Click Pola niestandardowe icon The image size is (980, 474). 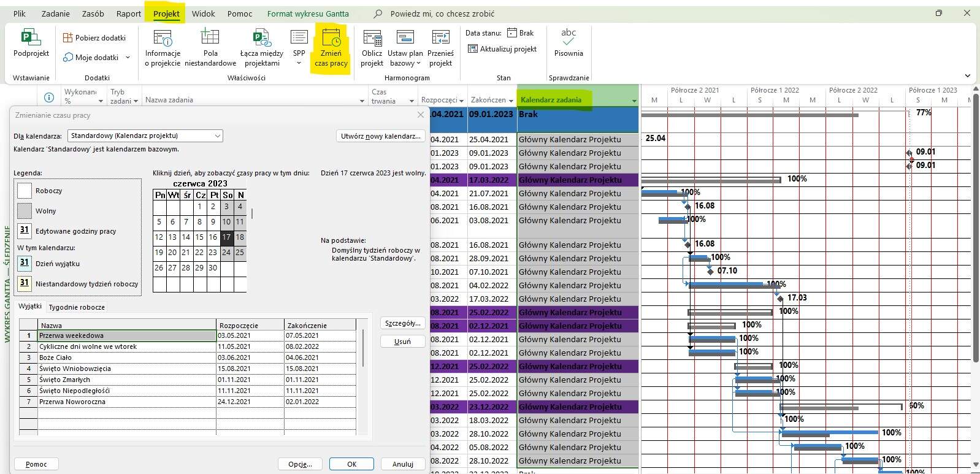point(210,38)
